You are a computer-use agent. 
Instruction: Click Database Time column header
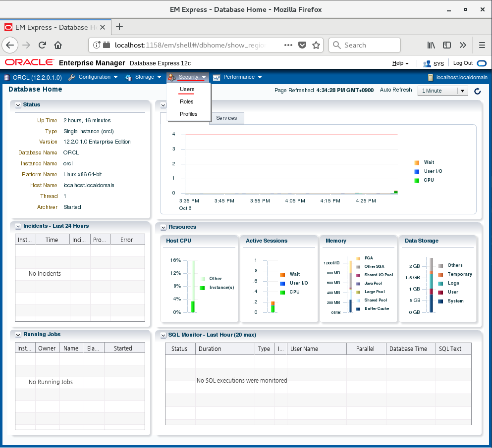pos(411,349)
